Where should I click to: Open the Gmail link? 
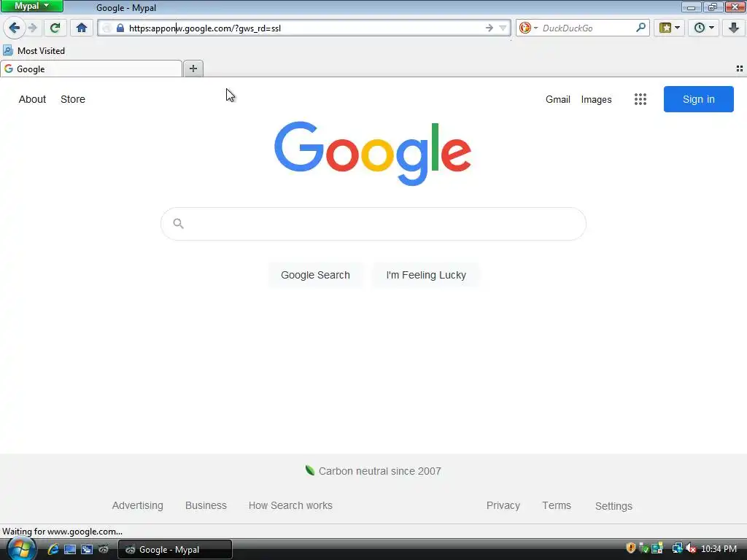point(558,99)
